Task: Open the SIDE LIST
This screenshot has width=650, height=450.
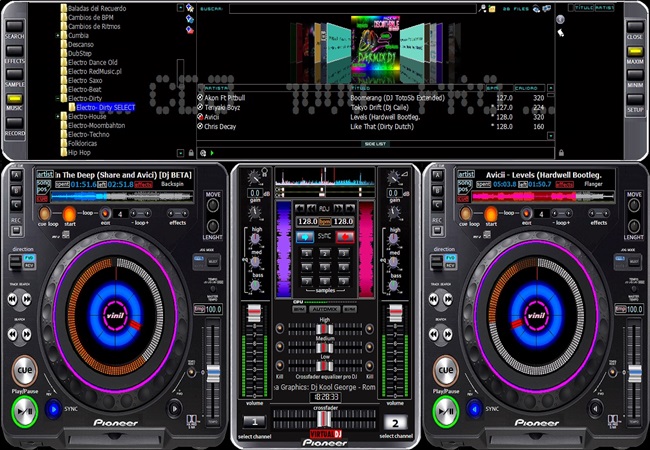Action: coord(375,144)
